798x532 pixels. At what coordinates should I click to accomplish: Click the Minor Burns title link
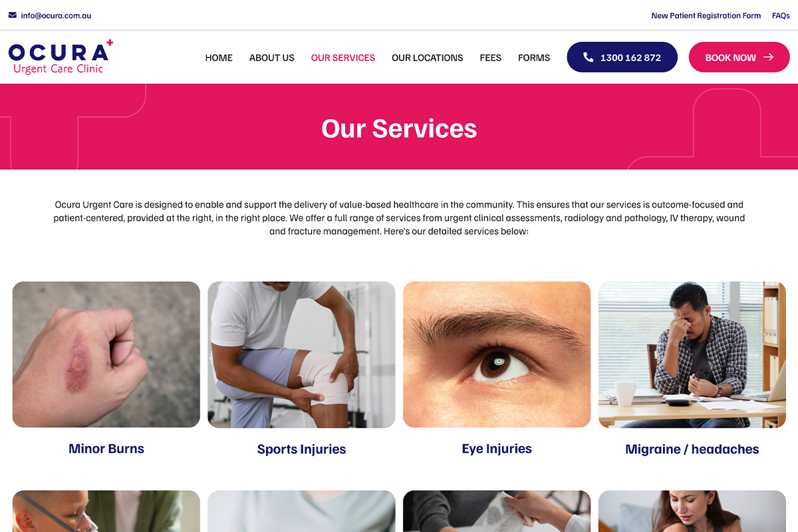(x=106, y=449)
